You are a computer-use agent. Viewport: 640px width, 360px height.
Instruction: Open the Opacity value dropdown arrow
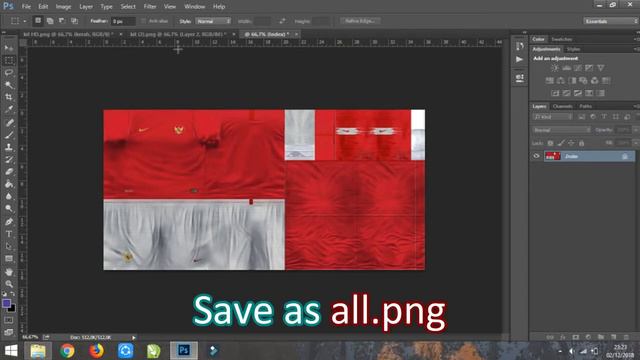pyautogui.click(x=636, y=130)
